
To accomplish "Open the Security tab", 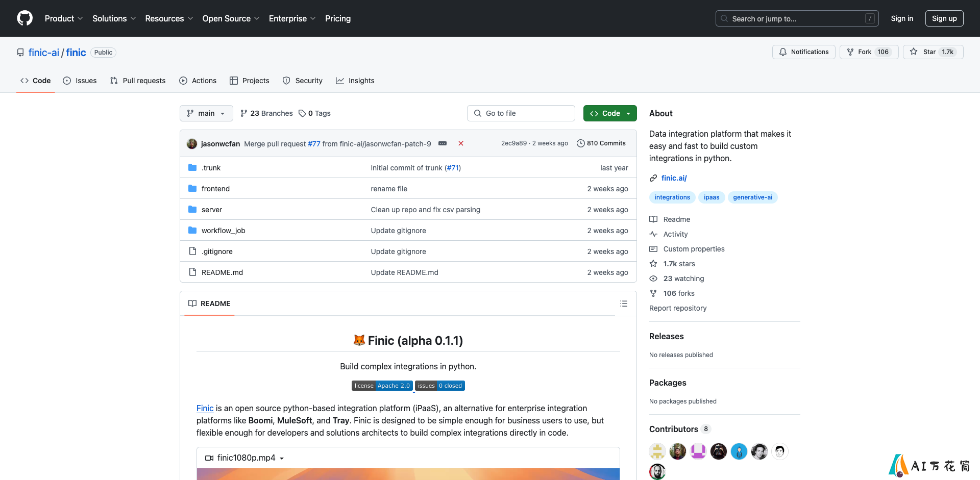I will coord(303,81).
